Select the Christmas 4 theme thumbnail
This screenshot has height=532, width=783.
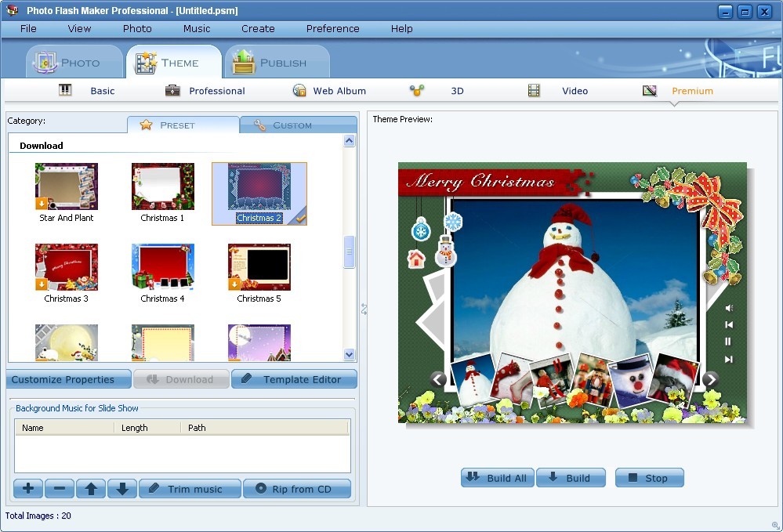[x=162, y=267]
